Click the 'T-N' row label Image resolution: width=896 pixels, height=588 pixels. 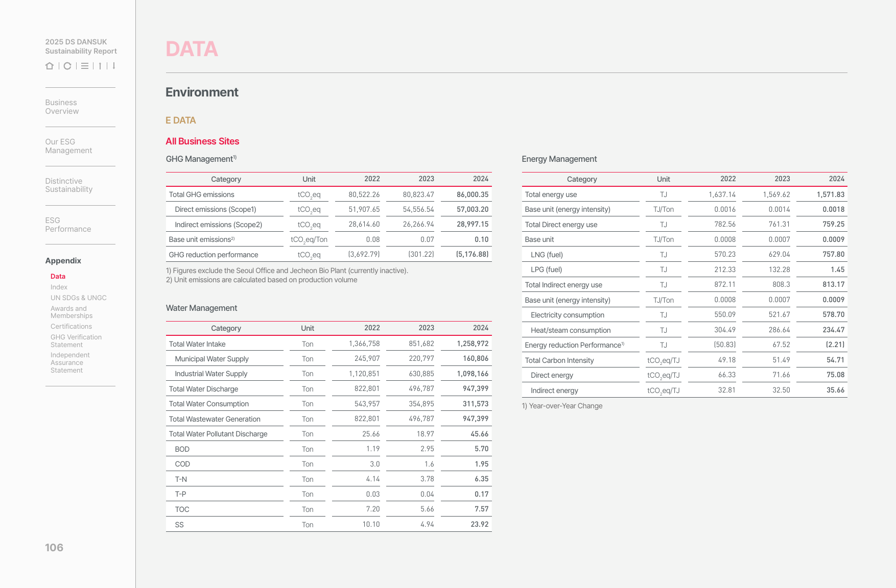pyautogui.click(x=181, y=479)
